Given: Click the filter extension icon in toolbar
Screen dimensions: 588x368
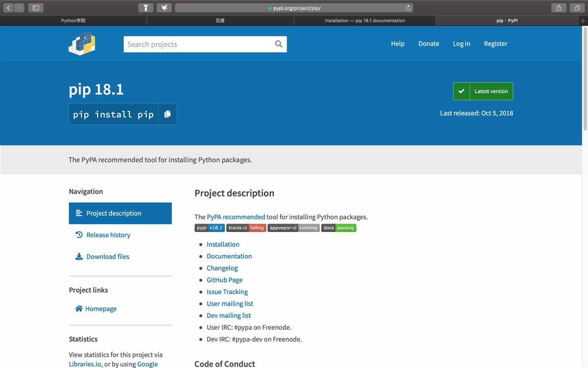Looking at the screenshot, I should pos(146,8).
